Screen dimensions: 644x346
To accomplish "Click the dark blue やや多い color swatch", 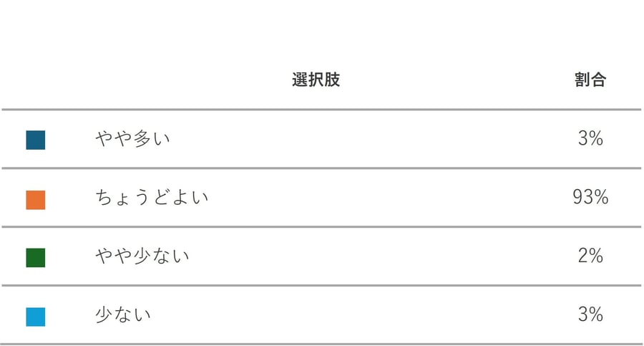I will point(35,140).
